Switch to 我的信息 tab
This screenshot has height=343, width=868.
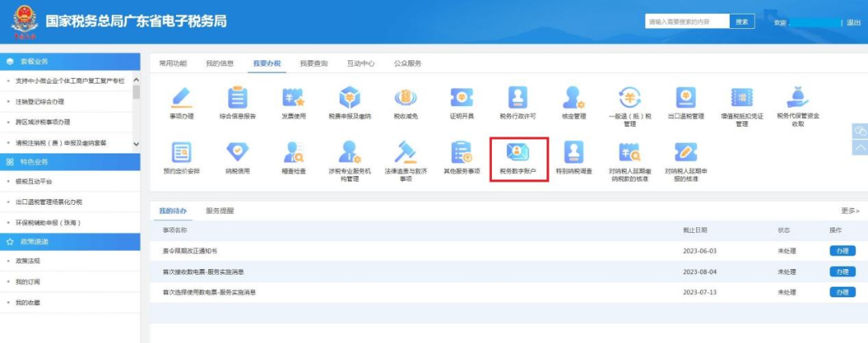[219, 63]
